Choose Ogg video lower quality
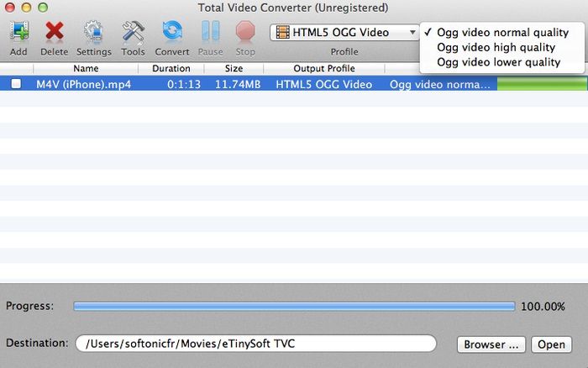588x368 pixels. tap(502, 62)
